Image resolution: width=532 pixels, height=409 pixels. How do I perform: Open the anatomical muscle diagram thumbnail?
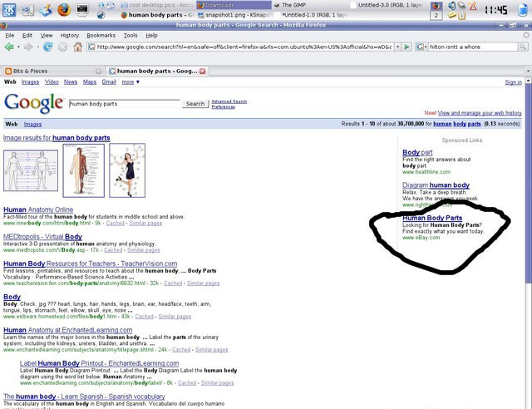83,170
